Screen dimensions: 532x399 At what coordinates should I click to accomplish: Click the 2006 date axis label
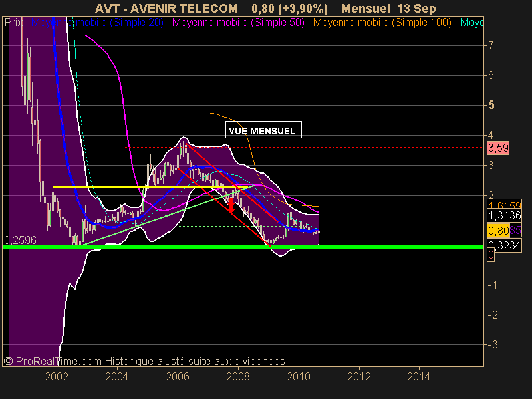click(x=178, y=376)
